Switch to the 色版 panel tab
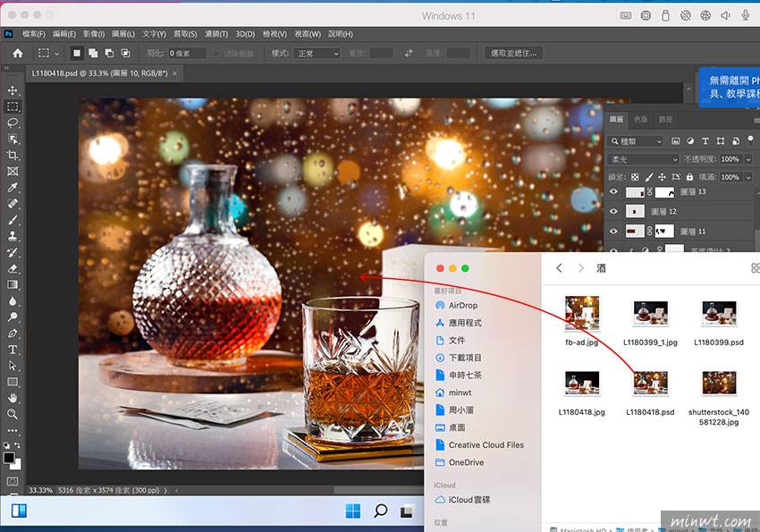The width and height of the screenshot is (760, 532). tap(641, 119)
